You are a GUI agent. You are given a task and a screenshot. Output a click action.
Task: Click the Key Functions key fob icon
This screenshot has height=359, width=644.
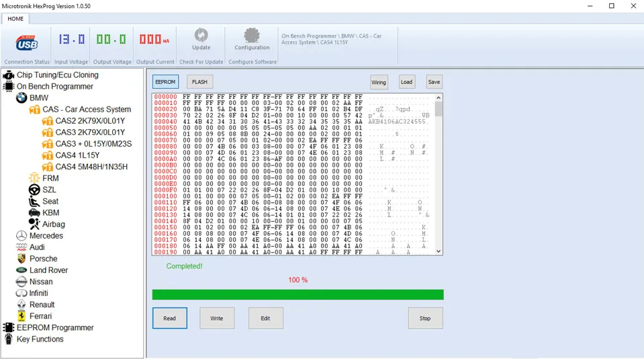pyautogui.click(x=8, y=339)
